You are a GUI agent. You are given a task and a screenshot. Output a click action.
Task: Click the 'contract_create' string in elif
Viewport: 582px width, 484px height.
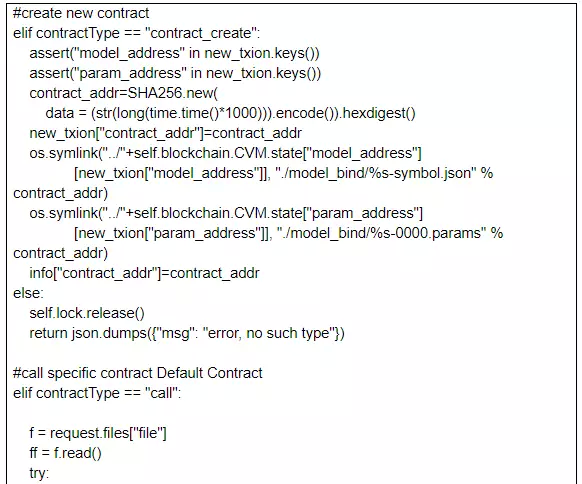point(201,33)
